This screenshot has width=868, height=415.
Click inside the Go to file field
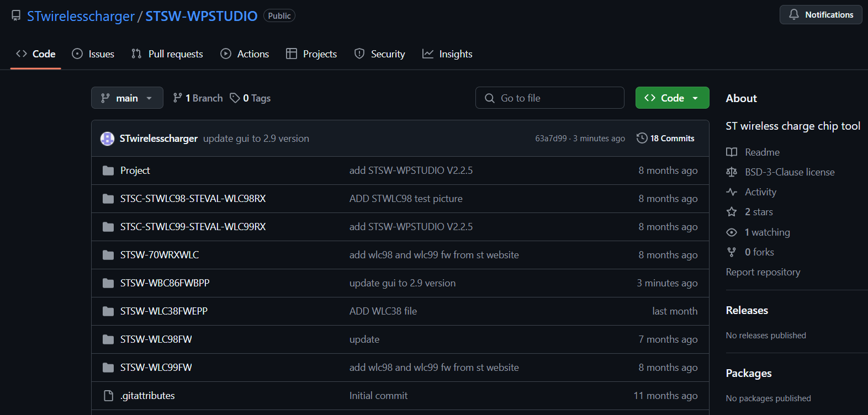pos(550,98)
